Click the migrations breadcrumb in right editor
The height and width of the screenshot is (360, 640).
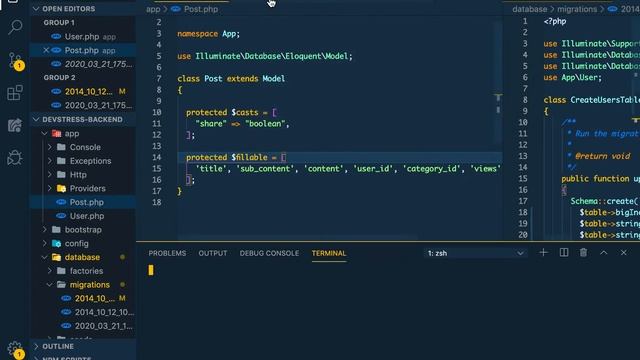(577, 9)
